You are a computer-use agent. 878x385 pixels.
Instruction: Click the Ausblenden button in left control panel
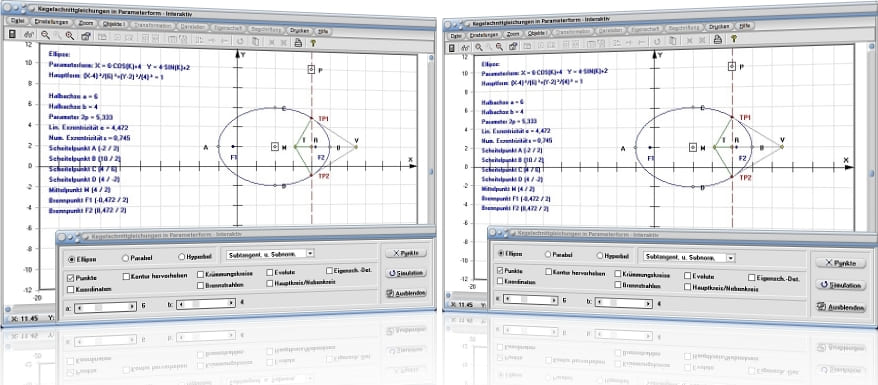(406, 293)
